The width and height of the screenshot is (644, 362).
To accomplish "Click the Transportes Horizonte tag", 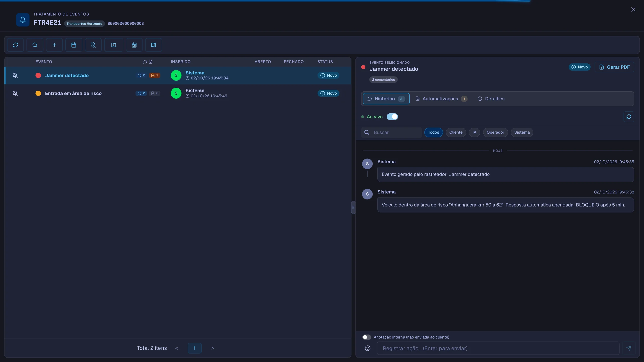I will [84, 24].
